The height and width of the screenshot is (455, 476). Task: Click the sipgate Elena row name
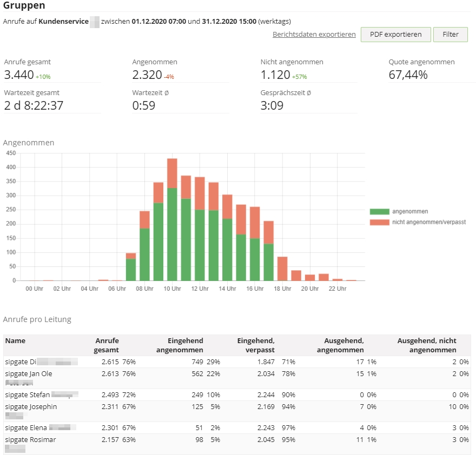point(25,427)
